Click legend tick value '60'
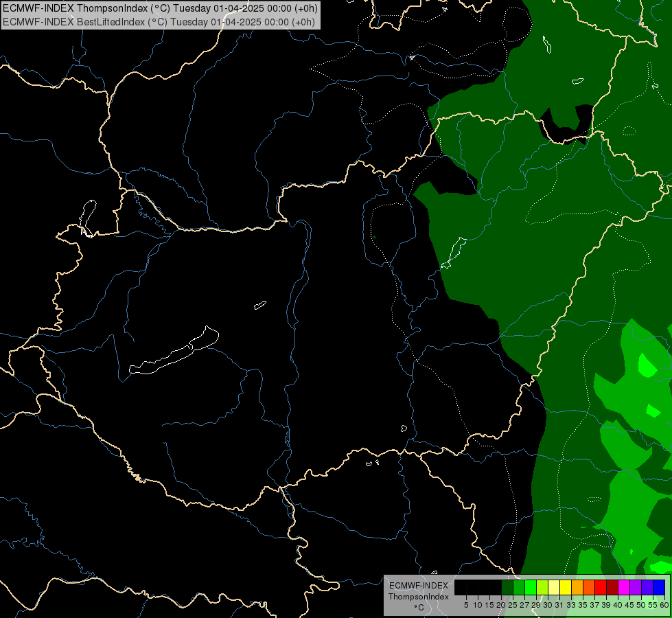The height and width of the screenshot is (618, 672). [664, 605]
